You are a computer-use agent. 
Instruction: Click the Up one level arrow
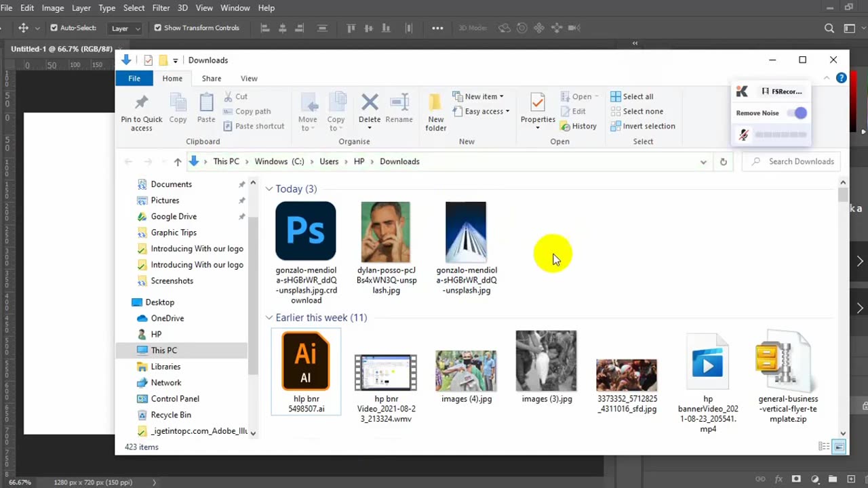(178, 161)
